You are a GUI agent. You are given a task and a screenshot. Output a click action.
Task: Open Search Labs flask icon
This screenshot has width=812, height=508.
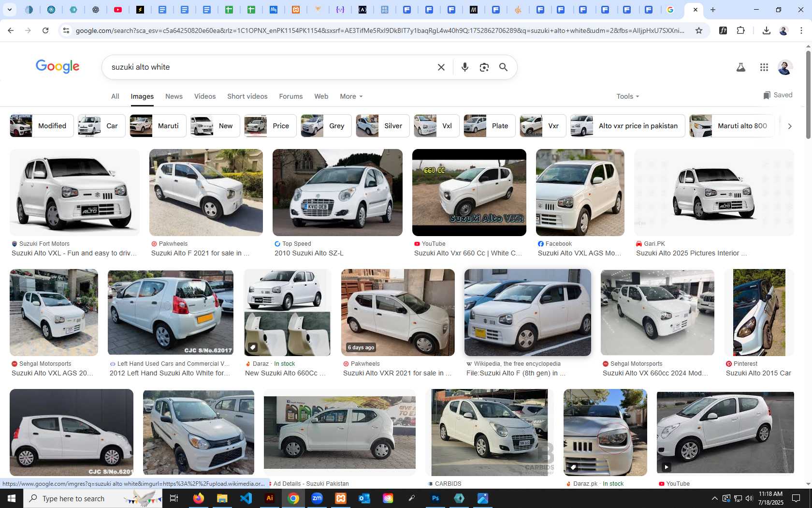coord(740,67)
